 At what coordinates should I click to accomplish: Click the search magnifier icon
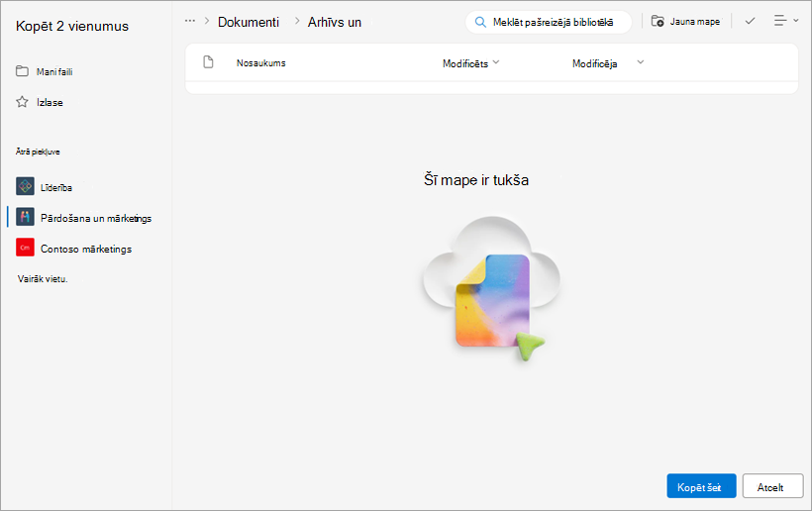click(x=480, y=22)
